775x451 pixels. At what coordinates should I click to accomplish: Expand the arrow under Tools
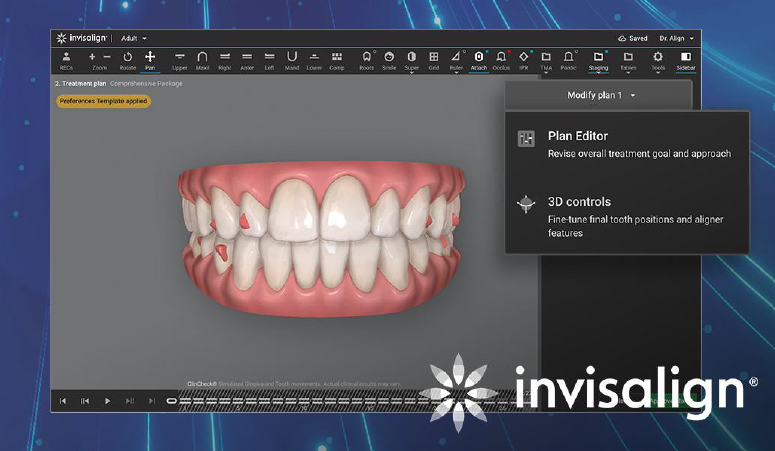pyautogui.click(x=658, y=73)
